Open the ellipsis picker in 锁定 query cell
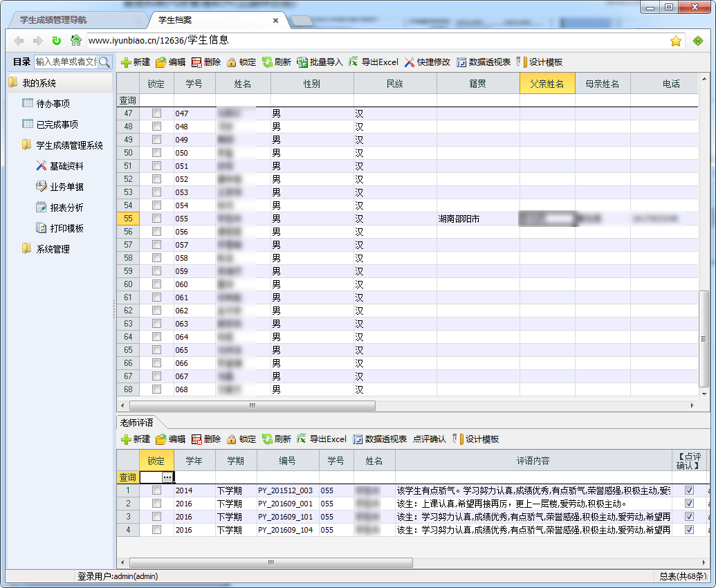Screen dimensions: 716x588 pos(167,477)
